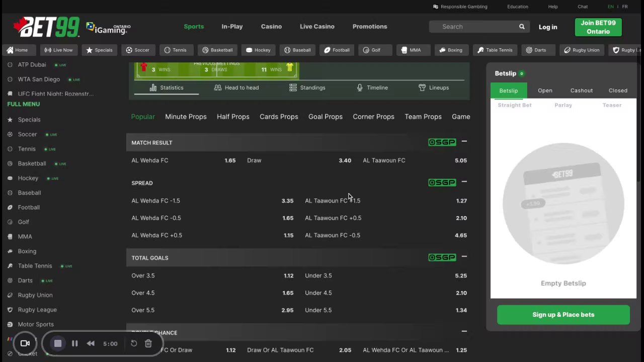This screenshot has height=362, width=644.
Task: Choose Tennis in the top sports bar
Action: pos(175,50)
